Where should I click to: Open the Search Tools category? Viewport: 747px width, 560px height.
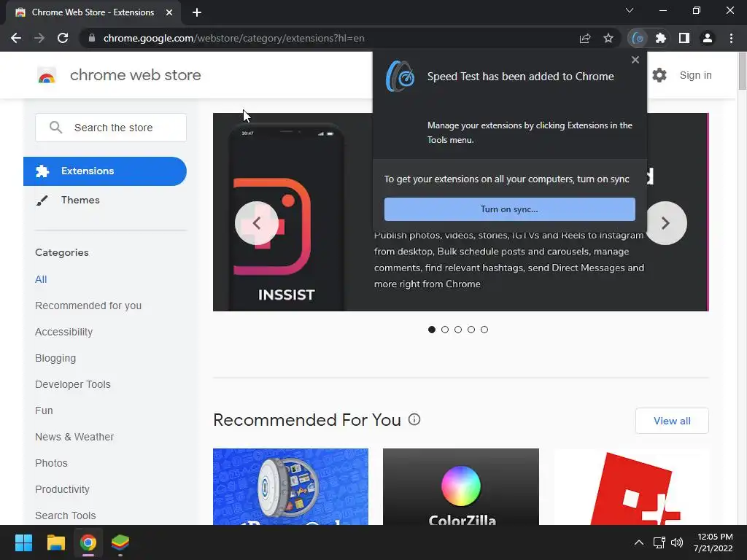pyautogui.click(x=65, y=516)
